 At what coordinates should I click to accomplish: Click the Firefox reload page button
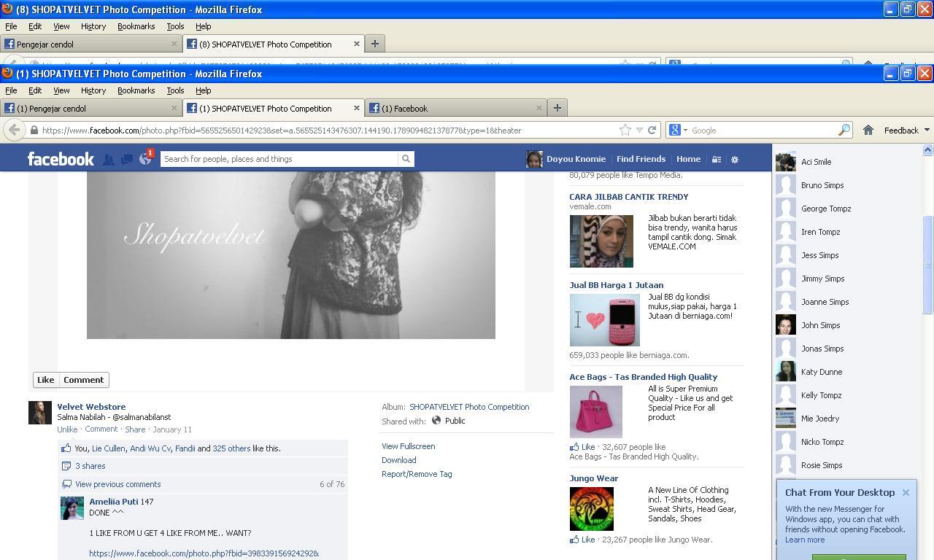tap(652, 130)
